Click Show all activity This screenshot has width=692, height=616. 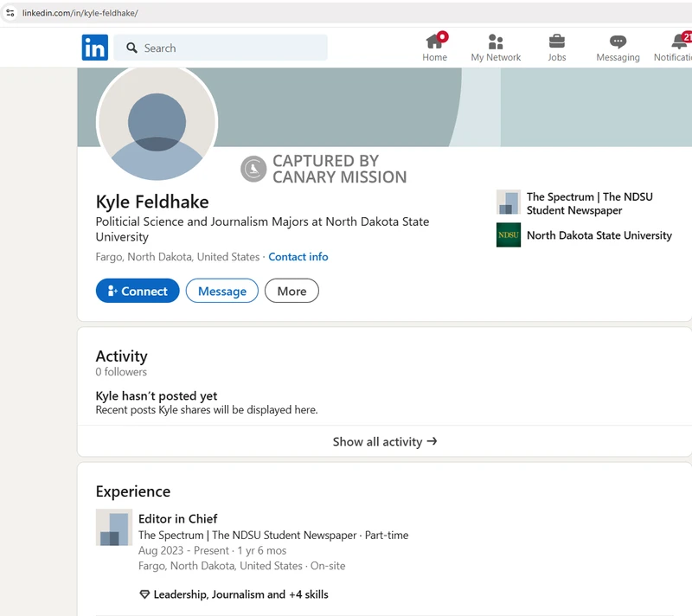tap(385, 441)
